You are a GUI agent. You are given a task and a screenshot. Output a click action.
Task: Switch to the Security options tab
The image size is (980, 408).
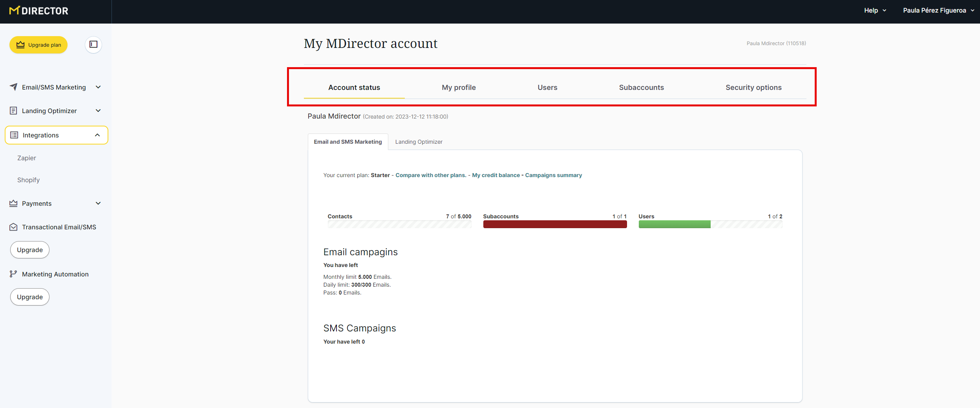tap(753, 88)
